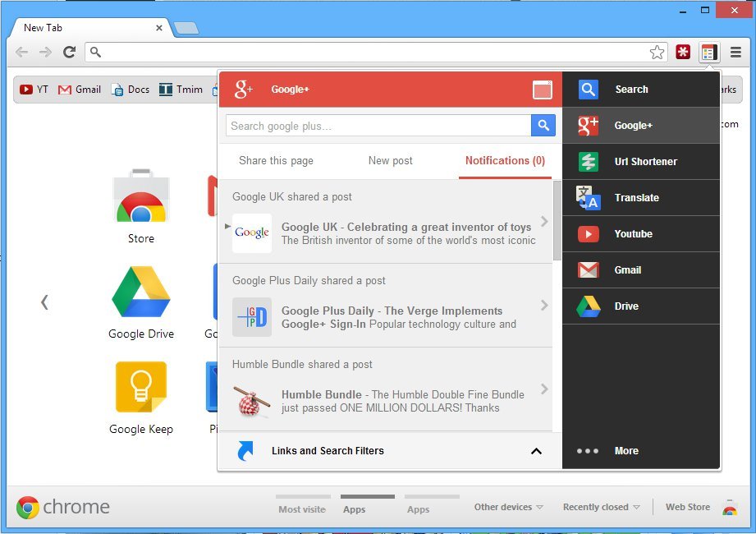The width and height of the screenshot is (756, 534).
Task: Click the red Google+ logo in popup header
Action: (x=243, y=90)
